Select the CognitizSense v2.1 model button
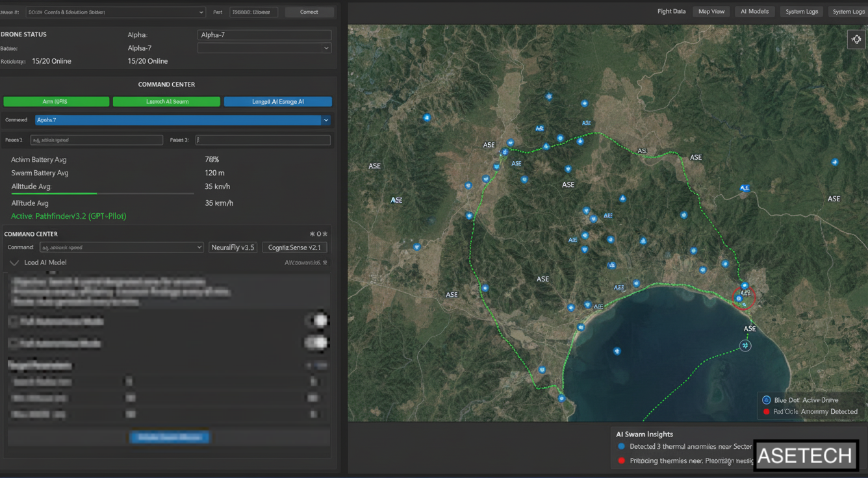This screenshot has width=868, height=478. pyautogui.click(x=294, y=247)
